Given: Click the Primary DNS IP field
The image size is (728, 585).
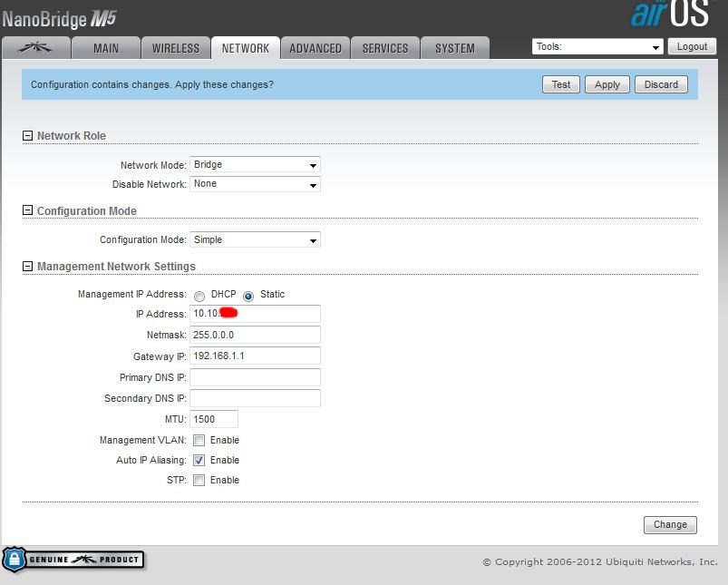Looking at the screenshot, I should click(255, 377).
